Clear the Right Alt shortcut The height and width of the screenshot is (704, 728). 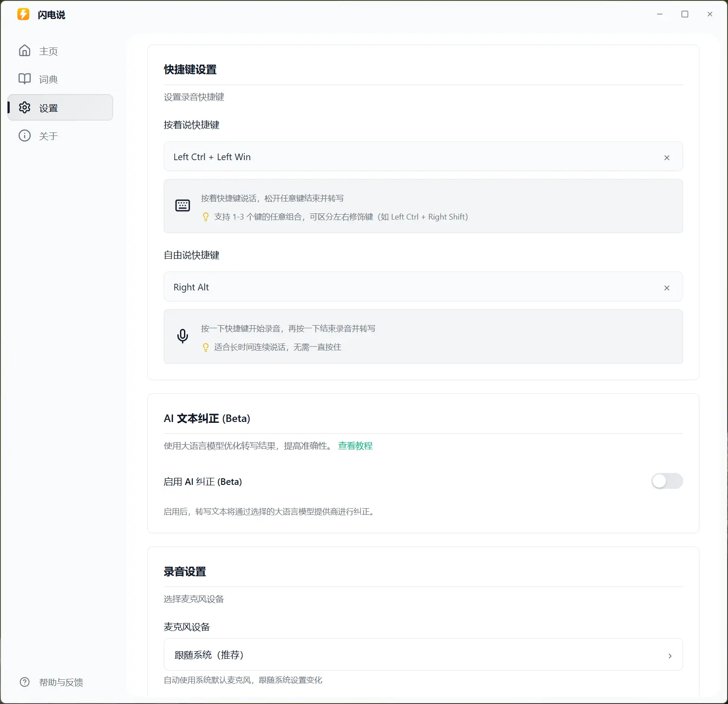coord(666,288)
